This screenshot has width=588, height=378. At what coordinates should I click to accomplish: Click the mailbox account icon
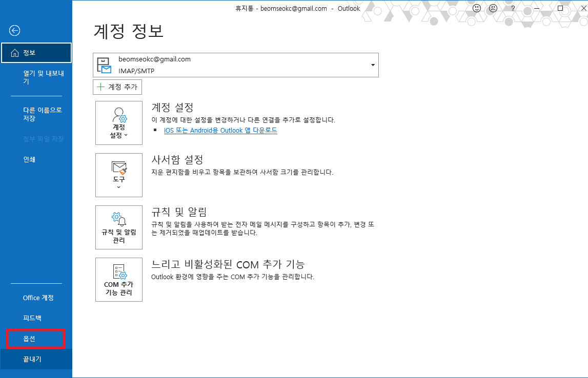click(104, 65)
